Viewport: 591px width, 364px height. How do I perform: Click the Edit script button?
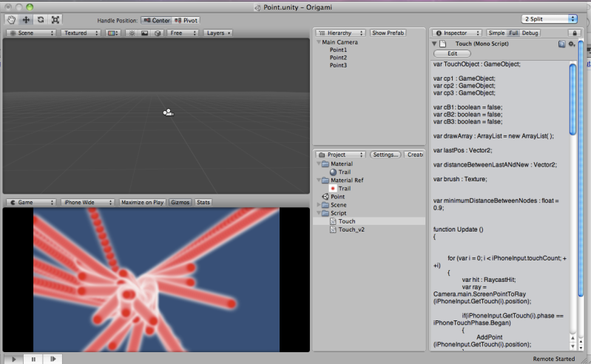click(x=453, y=53)
